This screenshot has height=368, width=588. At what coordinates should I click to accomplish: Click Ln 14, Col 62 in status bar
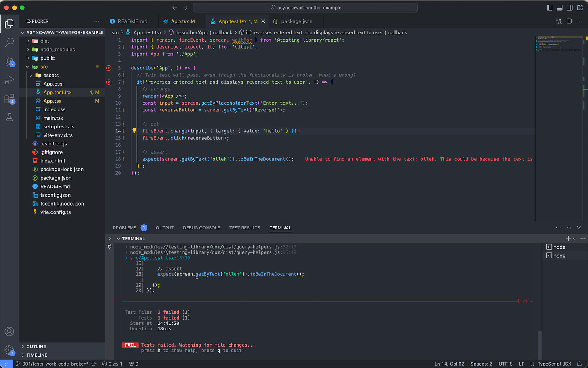449,364
